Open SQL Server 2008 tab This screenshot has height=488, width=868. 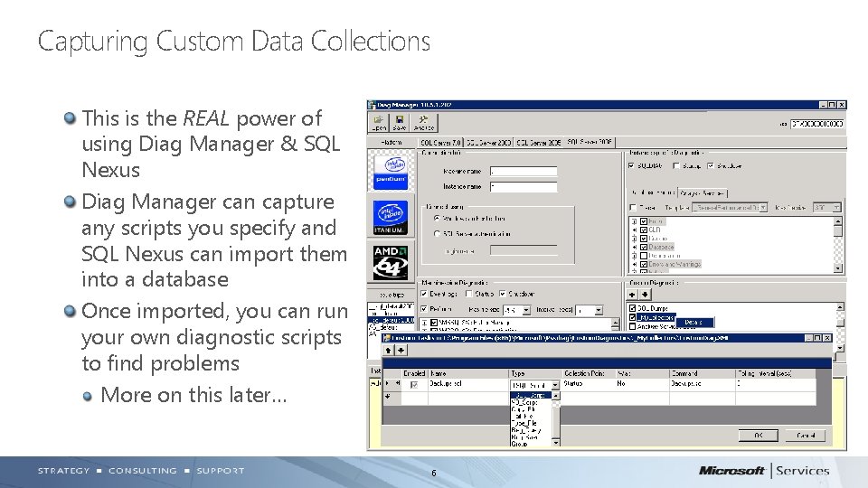(x=589, y=142)
